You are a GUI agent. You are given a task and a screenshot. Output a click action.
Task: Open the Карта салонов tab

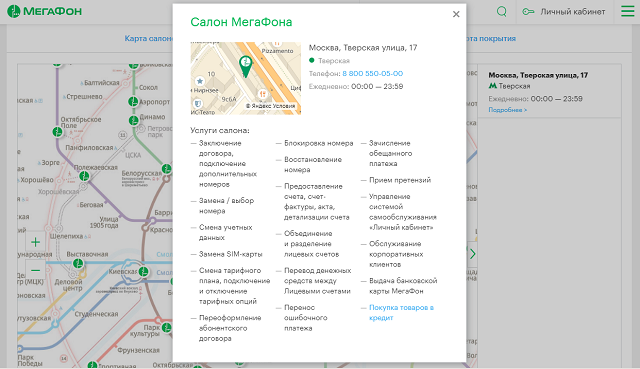[149, 38]
